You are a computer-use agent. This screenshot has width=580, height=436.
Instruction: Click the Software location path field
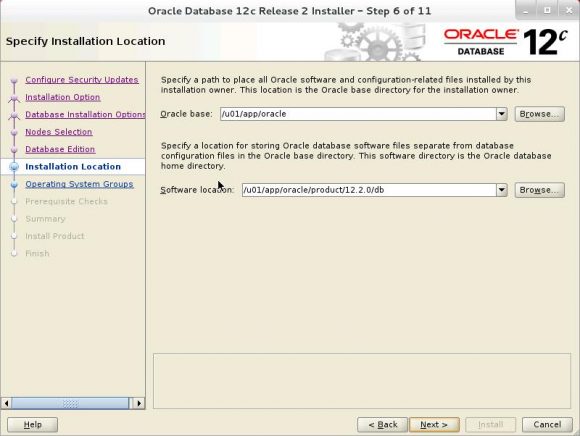point(369,190)
